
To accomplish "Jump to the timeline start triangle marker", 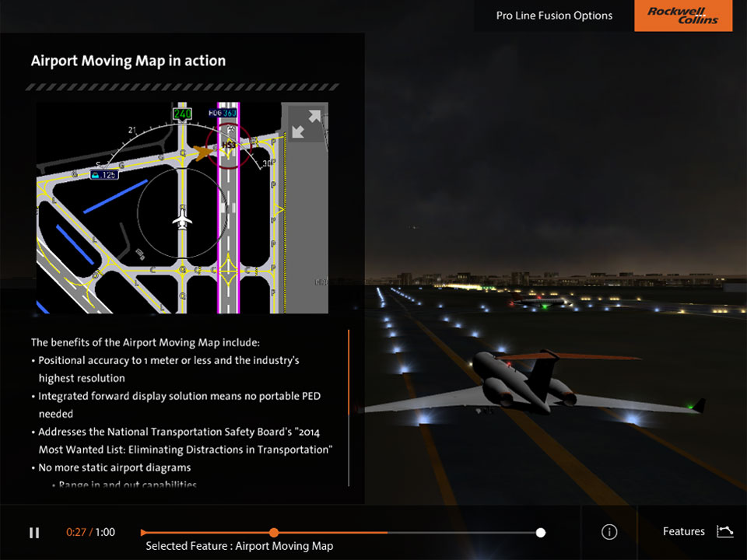I will pyautogui.click(x=144, y=533).
